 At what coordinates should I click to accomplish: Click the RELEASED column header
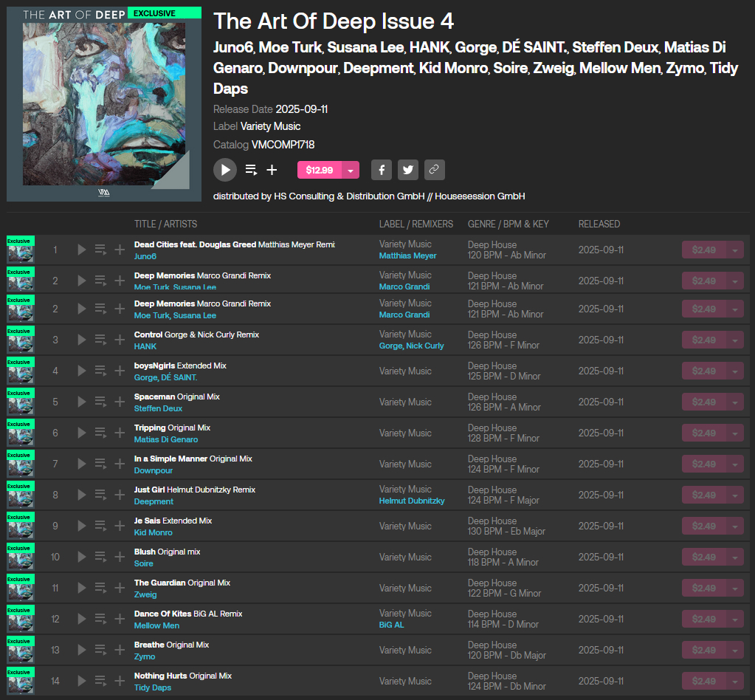coord(599,224)
